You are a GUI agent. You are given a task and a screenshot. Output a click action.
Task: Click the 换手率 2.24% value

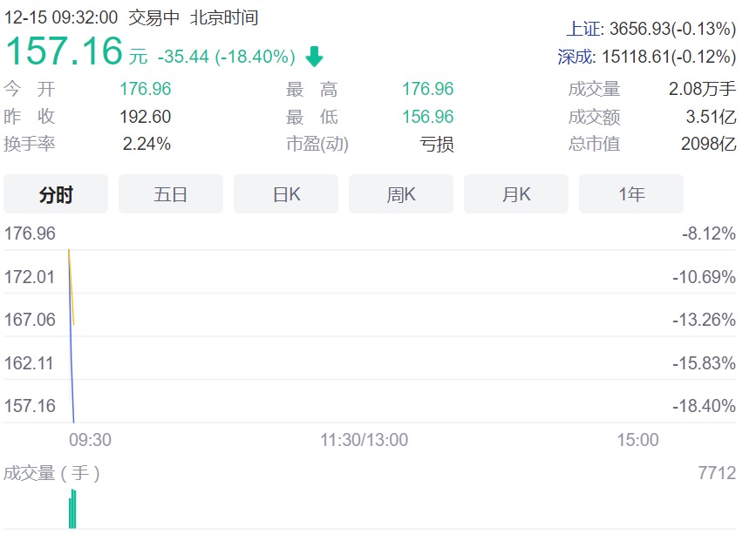[146, 144]
